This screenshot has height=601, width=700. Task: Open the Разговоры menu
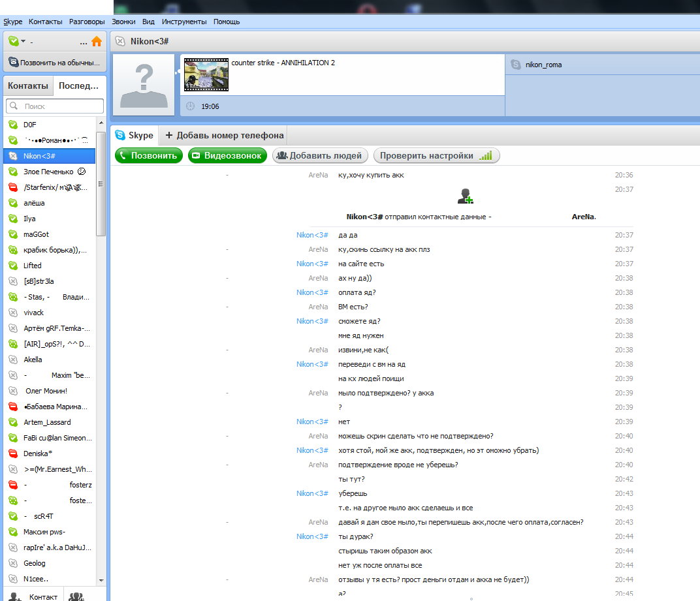[x=87, y=22]
